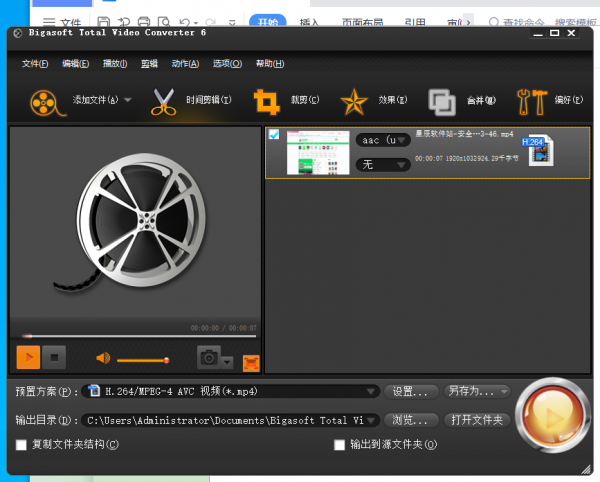Take a snapshot with the camera icon
This screenshot has height=482, width=600.
point(209,357)
